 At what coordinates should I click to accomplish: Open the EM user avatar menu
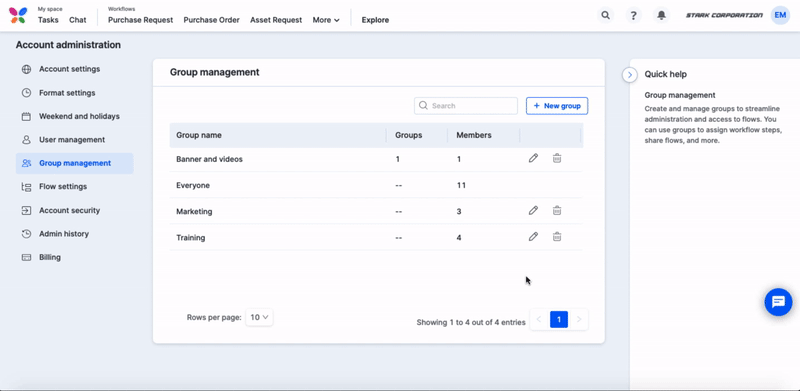tap(780, 15)
